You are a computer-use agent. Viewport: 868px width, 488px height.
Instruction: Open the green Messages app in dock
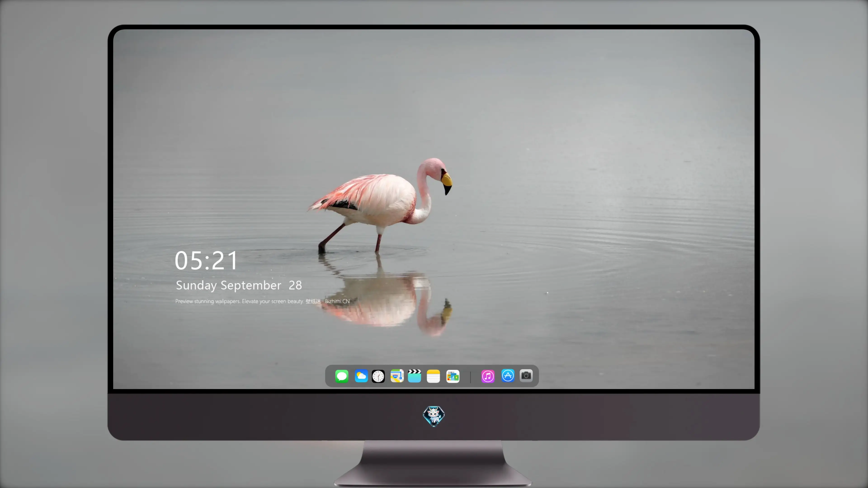click(x=342, y=376)
